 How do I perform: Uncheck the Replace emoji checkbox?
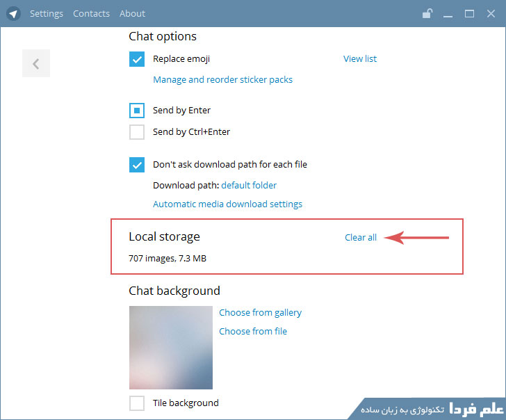137,59
